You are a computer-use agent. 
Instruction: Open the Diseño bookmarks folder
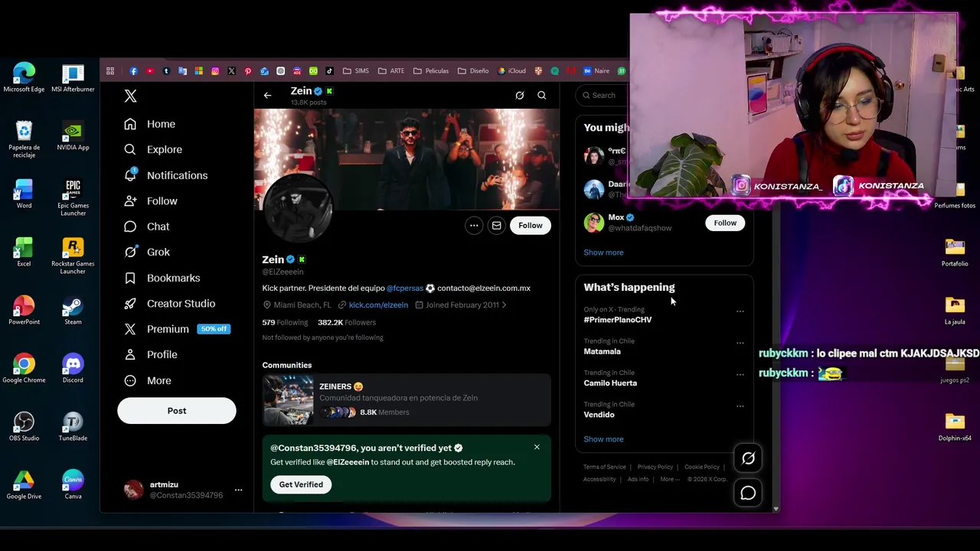click(473, 71)
